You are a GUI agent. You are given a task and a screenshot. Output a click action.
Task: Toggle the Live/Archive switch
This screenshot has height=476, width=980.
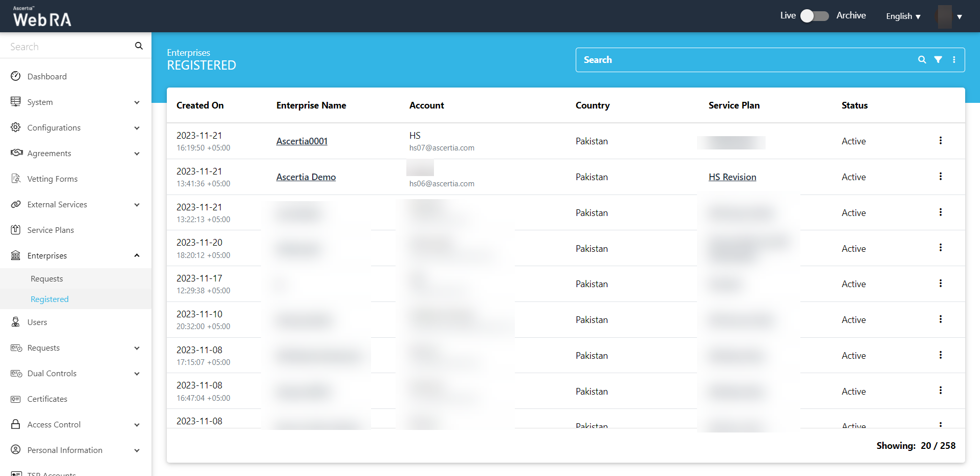pos(814,16)
